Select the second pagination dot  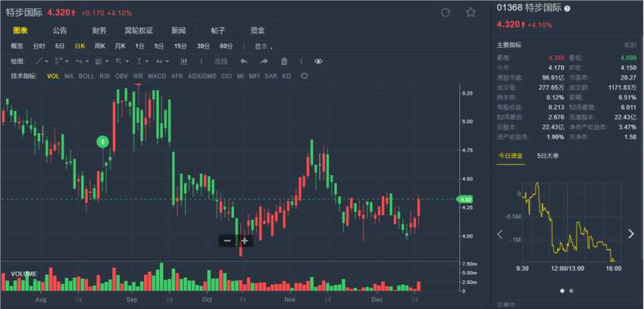571,291
